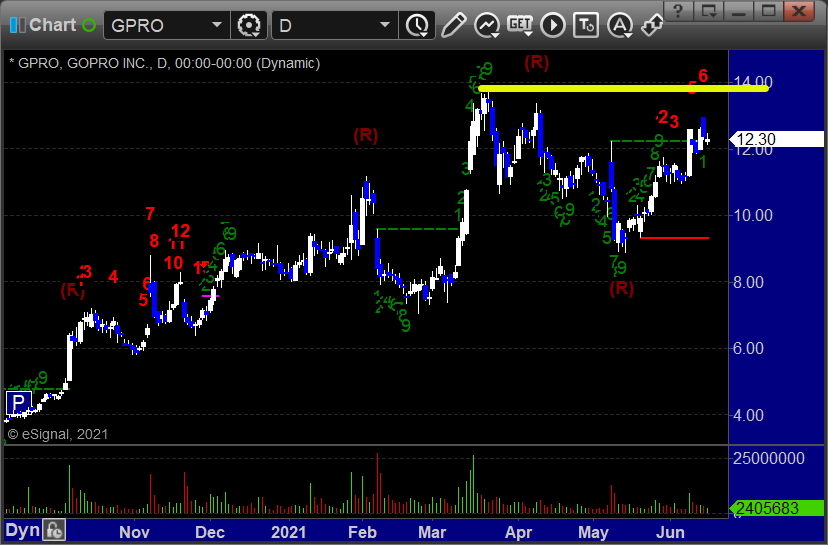Click the P marker icon on chart

pos(18,403)
